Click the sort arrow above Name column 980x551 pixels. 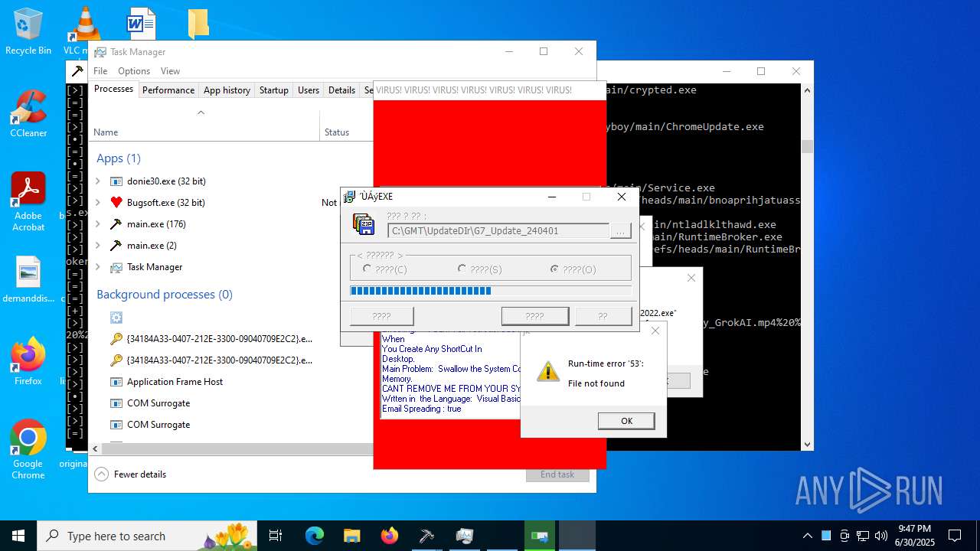[x=201, y=112]
